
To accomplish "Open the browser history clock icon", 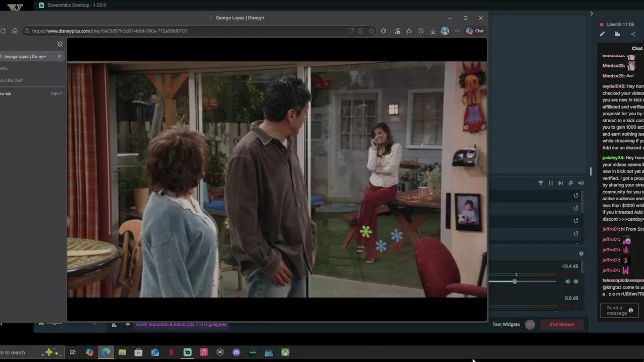I will coord(421,31).
